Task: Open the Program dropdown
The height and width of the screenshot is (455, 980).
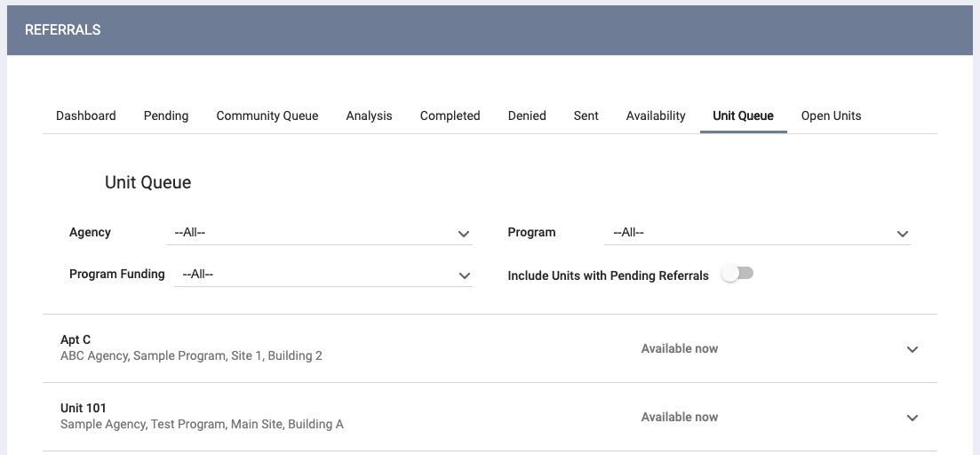Action: pyautogui.click(x=757, y=233)
